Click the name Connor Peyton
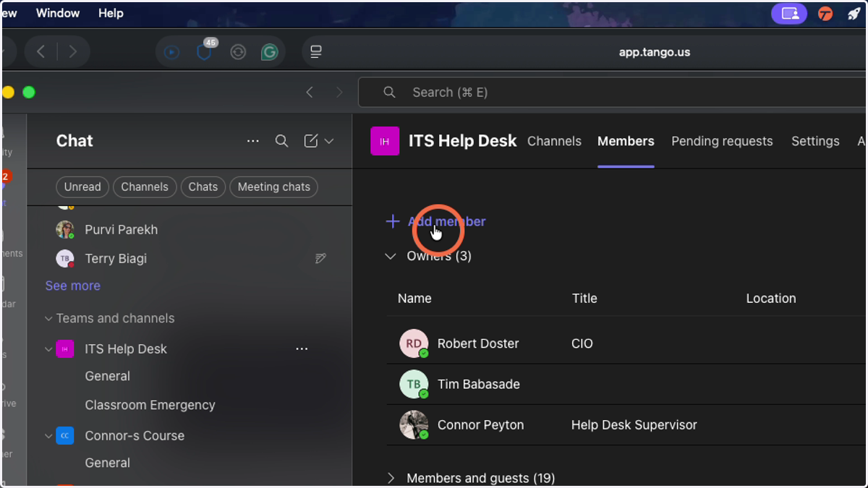 click(x=480, y=424)
